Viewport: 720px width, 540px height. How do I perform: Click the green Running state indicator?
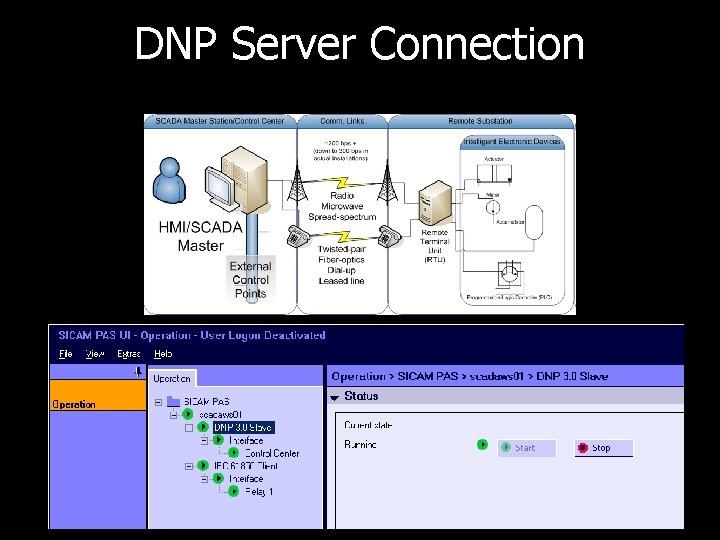pos(482,444)
